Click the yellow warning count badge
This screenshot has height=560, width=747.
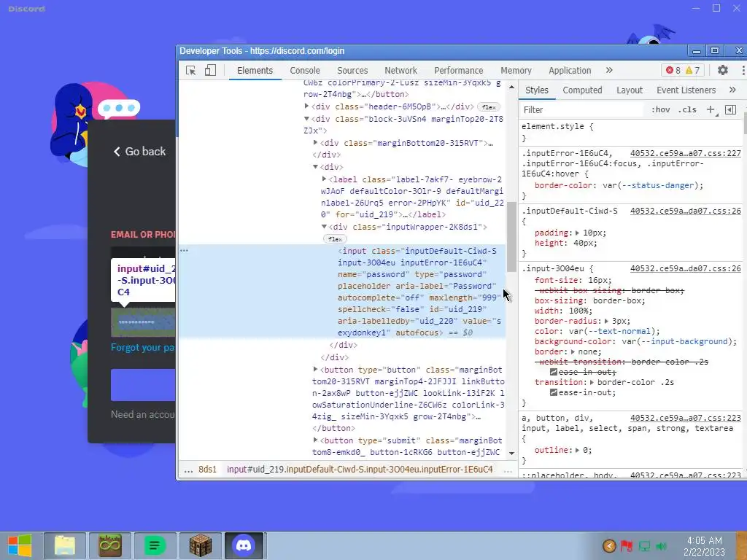coord(692,71)
